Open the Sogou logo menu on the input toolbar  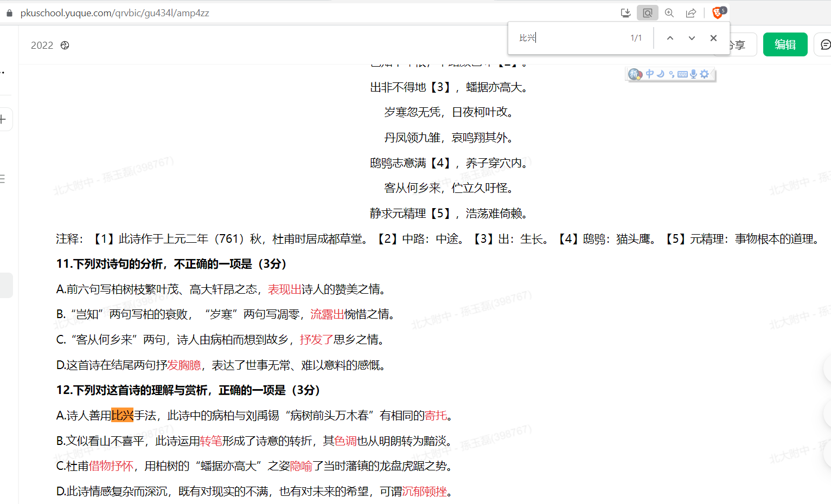click(635, 74)
